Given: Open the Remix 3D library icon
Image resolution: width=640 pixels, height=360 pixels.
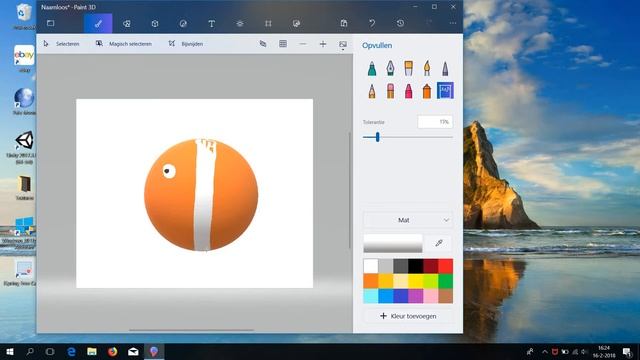Looking at the screenshot, I should 296,24.
